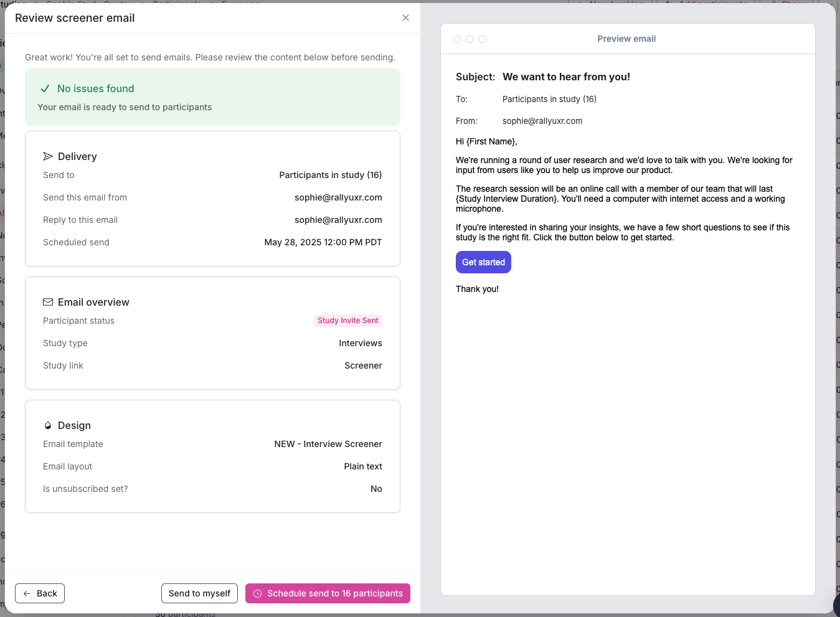This screenshot has height=617, width=840.
Task: Click the green No issues checkmark icon
Action: click(45, 89)
